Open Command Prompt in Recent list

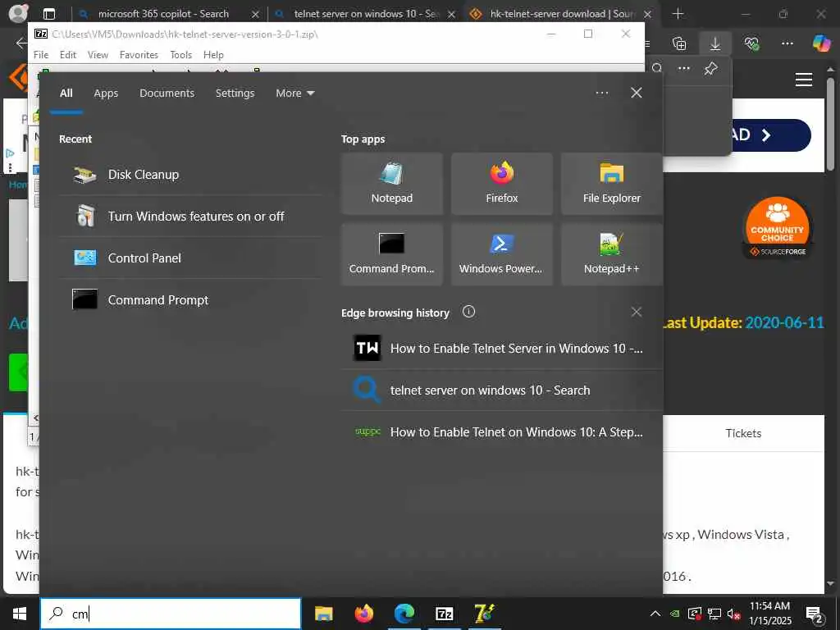[190, 300]
